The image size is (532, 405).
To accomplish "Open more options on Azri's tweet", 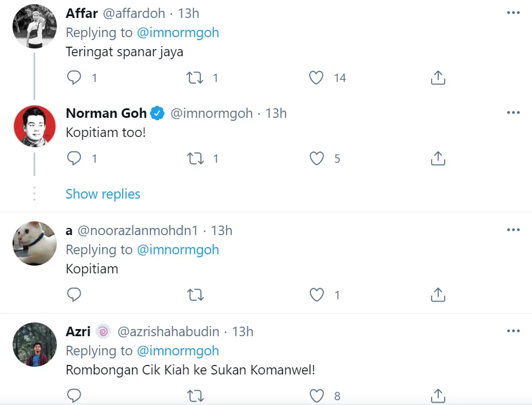I will 513,331.
